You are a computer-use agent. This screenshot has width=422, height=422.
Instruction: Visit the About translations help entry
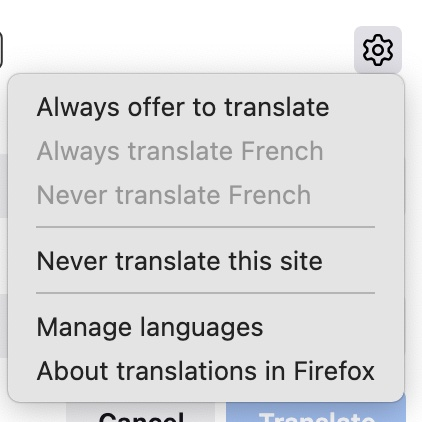(x=206, y=371)
